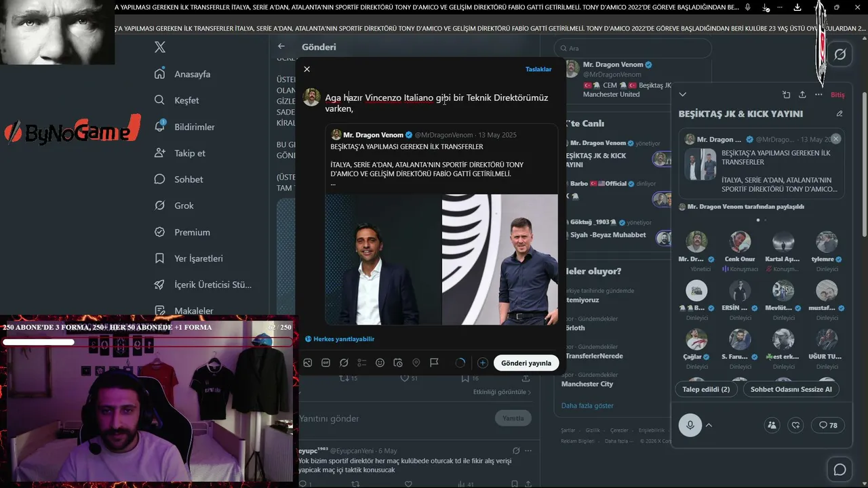Screen dimensions: 868x488
Task: Open the quoted post's photo of two men
Action: pos(441,260)
